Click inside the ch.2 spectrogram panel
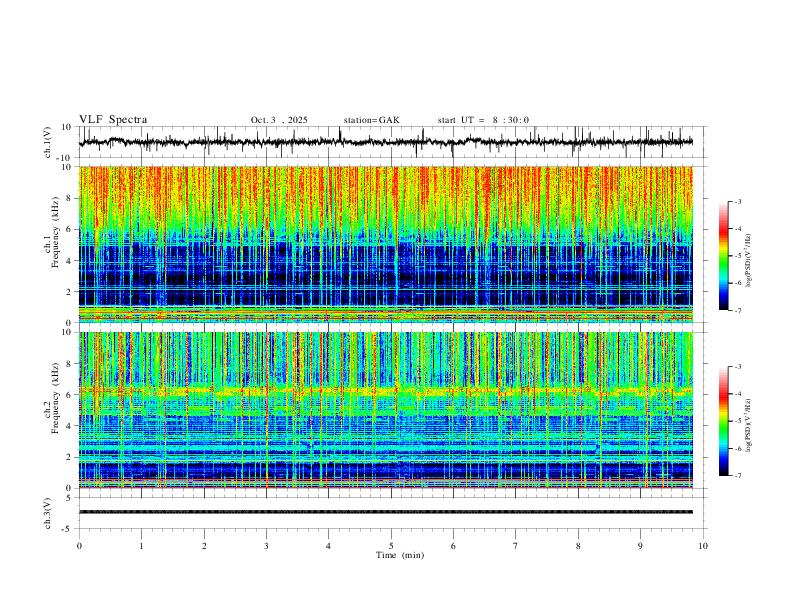Viewport: 792px width, 612px height. 386,410
